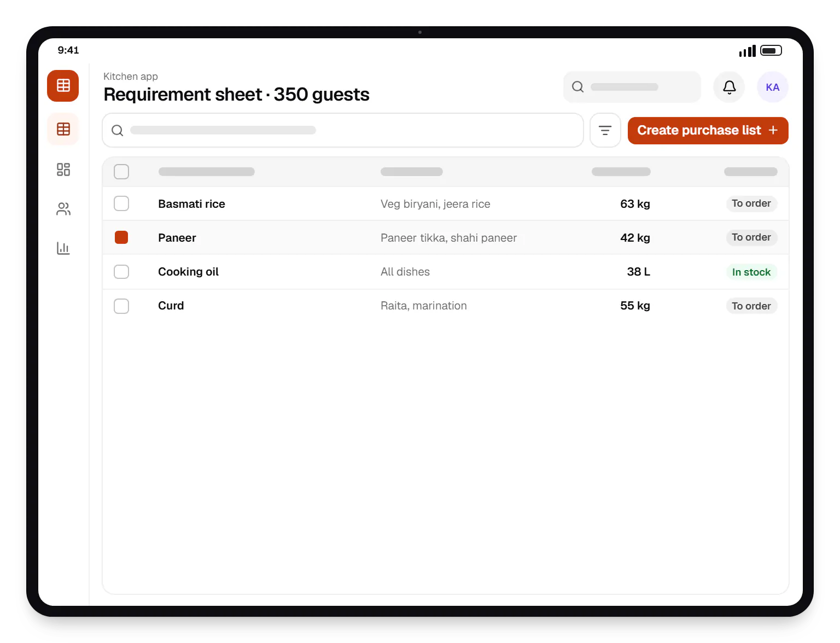
Task: Click the Basmati rice item name
Action: [x=191, y=204]
